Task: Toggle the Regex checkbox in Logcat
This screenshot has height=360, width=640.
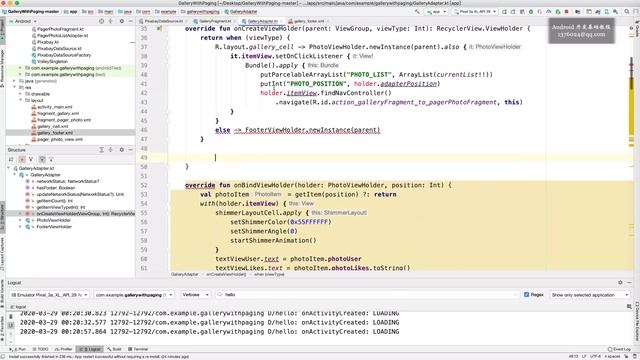Action: click(526, 294)
